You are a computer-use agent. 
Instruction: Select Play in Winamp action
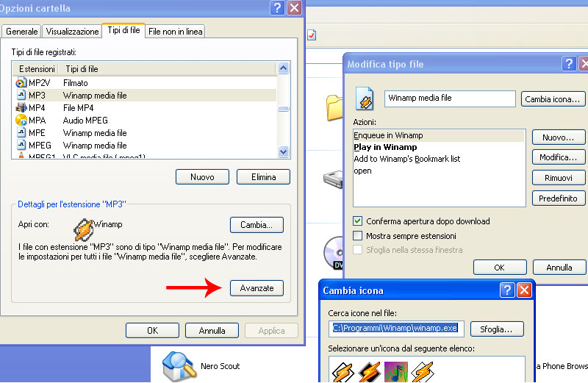click(x=439, y=147)
